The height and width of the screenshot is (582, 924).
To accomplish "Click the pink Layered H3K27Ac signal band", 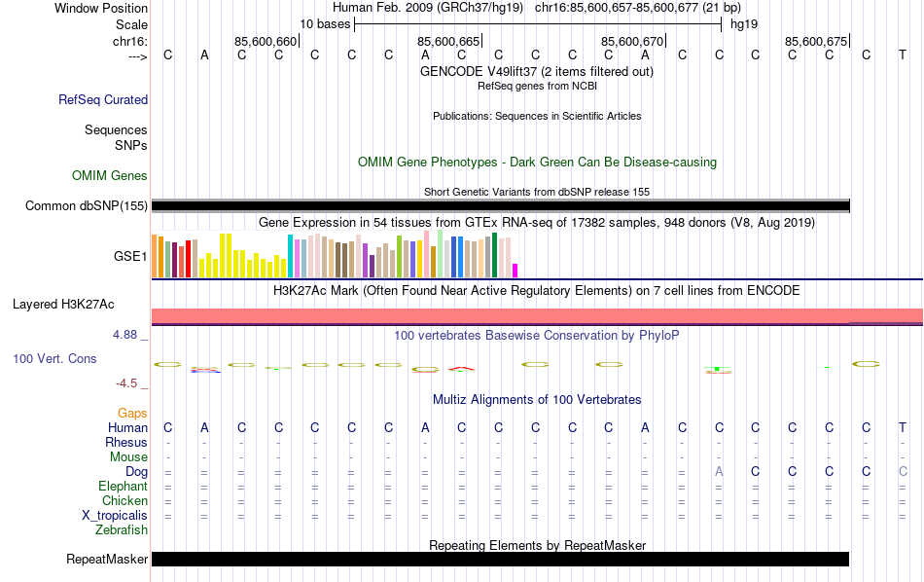I will click(x=537, y=316).
